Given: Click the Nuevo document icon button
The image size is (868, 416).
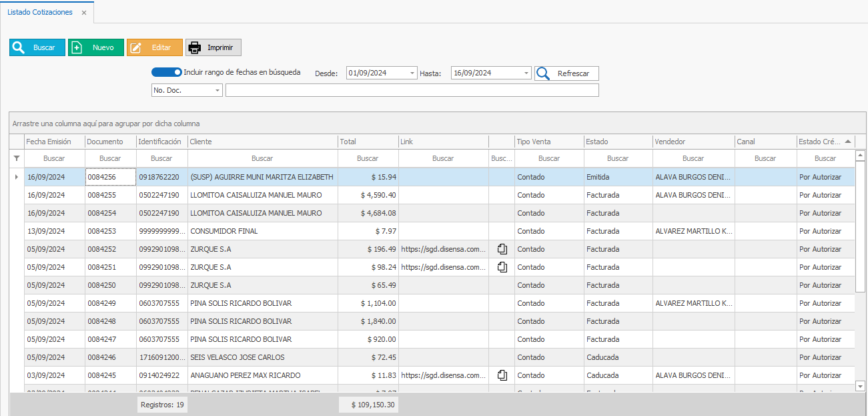Looking at the screenshot, I should [95, 47].
